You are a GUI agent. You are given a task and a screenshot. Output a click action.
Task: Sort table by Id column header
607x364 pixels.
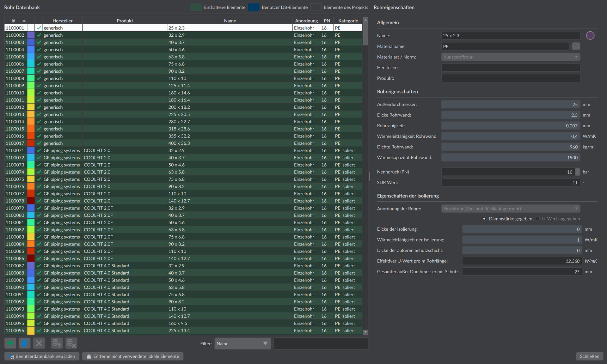coord(15,21)
